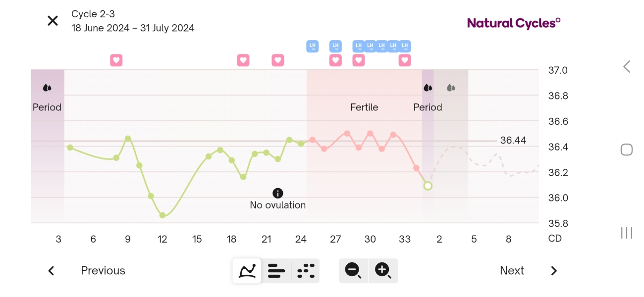
Task: Tap the No ovulation info icon
Action: pos(278,193)
